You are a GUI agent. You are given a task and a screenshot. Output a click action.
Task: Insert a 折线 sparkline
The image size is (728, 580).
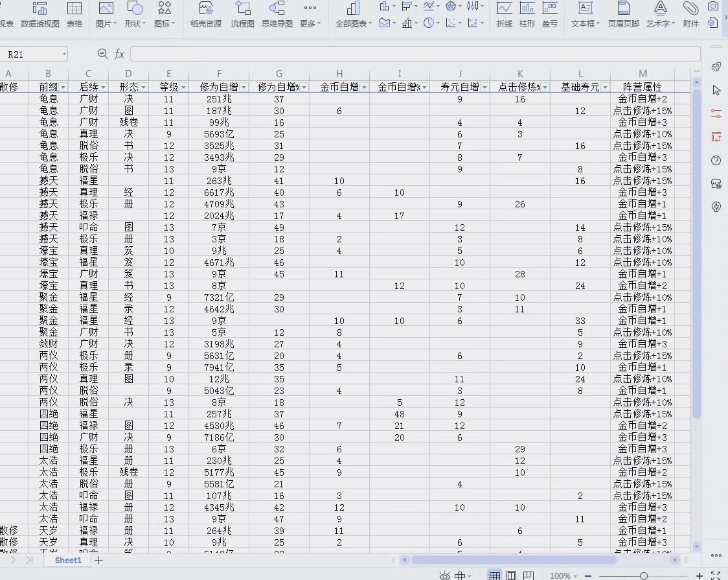pyautogui.click(x=504, y=15)
